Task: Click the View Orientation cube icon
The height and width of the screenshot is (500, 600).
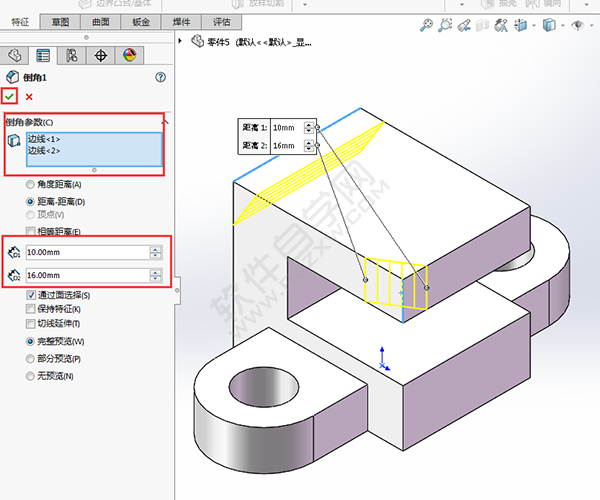Action: (521, 26)
